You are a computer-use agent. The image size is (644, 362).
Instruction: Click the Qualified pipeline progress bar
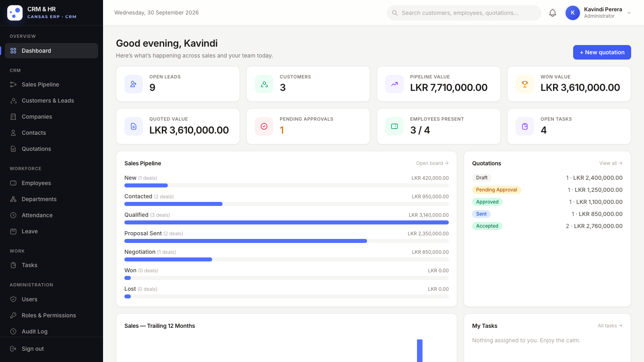(x=287, y=222)
